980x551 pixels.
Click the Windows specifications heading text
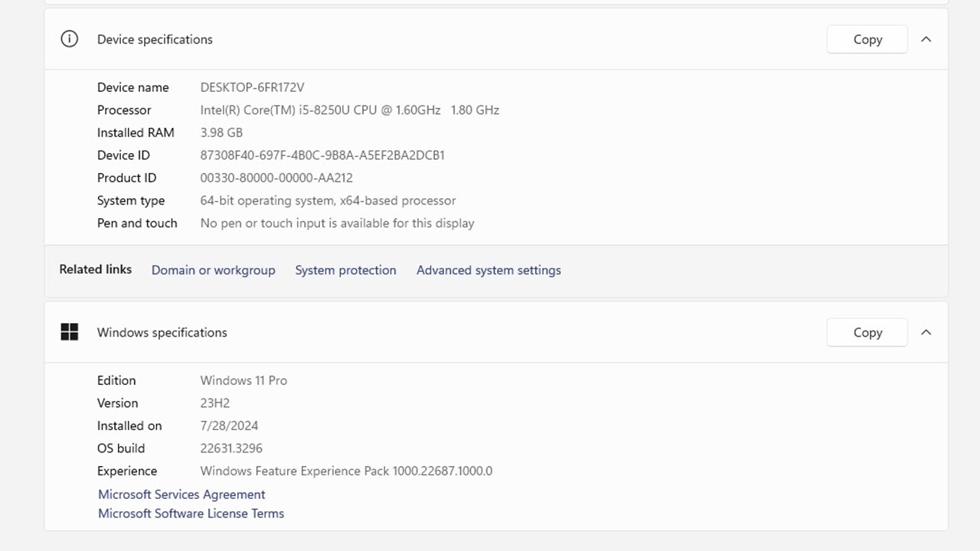point(162,333)
